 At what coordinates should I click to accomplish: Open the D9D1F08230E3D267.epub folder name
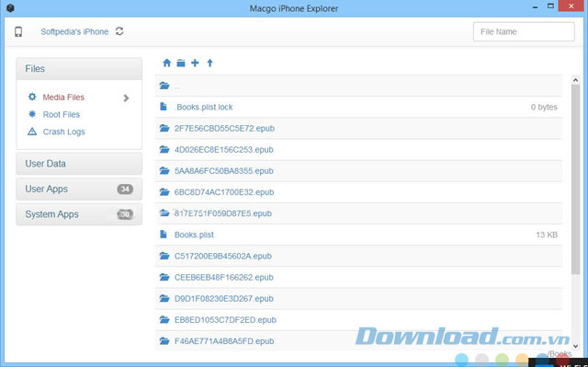(224, 299)
